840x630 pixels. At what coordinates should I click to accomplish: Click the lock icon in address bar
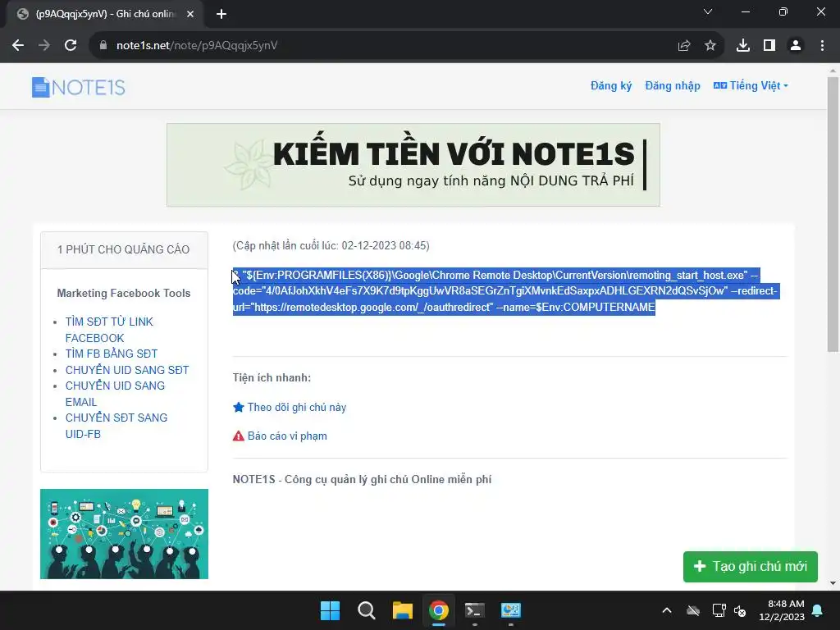pos(103,46)
